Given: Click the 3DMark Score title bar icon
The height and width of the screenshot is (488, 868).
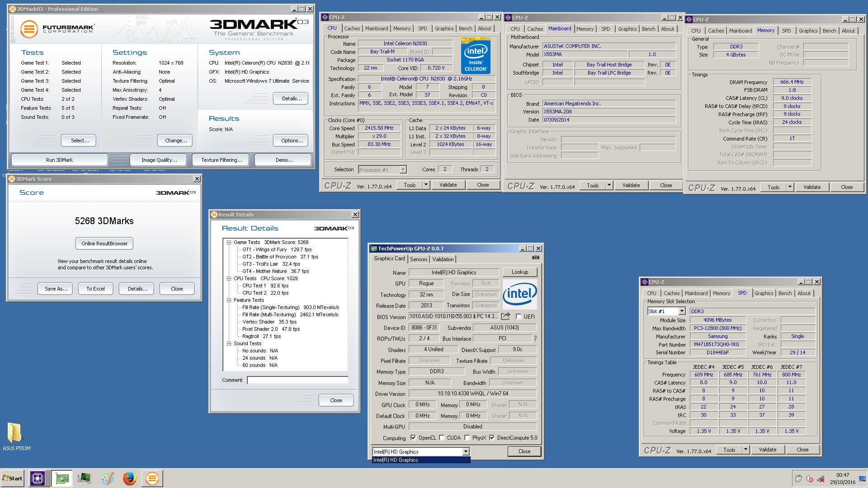Looking at the screenshot, I should pyautogui.click(x=12, y=179).
